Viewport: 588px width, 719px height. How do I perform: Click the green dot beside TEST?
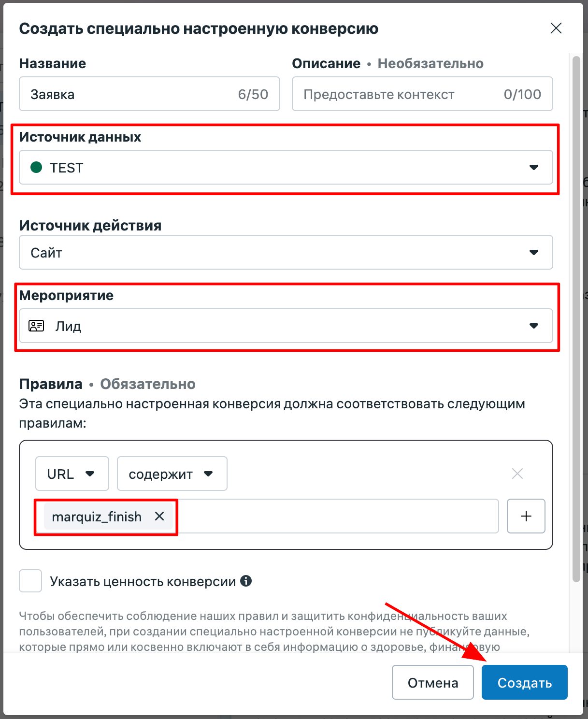36,167
